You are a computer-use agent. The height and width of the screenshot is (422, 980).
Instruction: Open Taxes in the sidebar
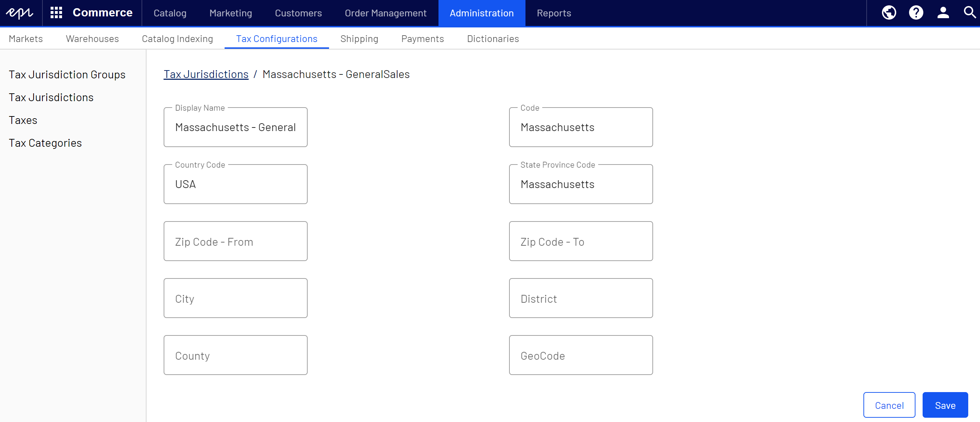23,120
